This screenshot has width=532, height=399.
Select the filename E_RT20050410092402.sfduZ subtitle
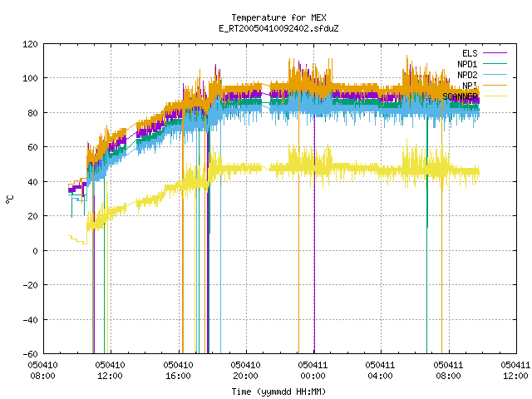click(x=278, y=28)
